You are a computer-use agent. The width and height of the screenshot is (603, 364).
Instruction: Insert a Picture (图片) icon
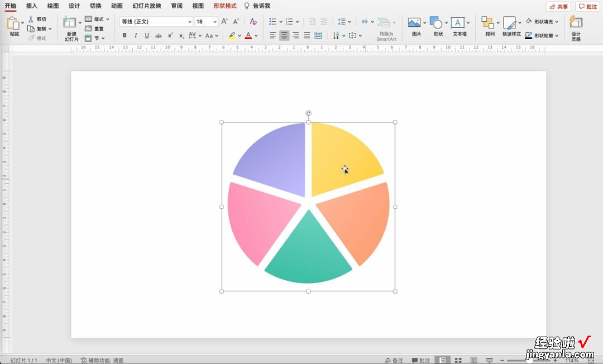tap(414, 22)
